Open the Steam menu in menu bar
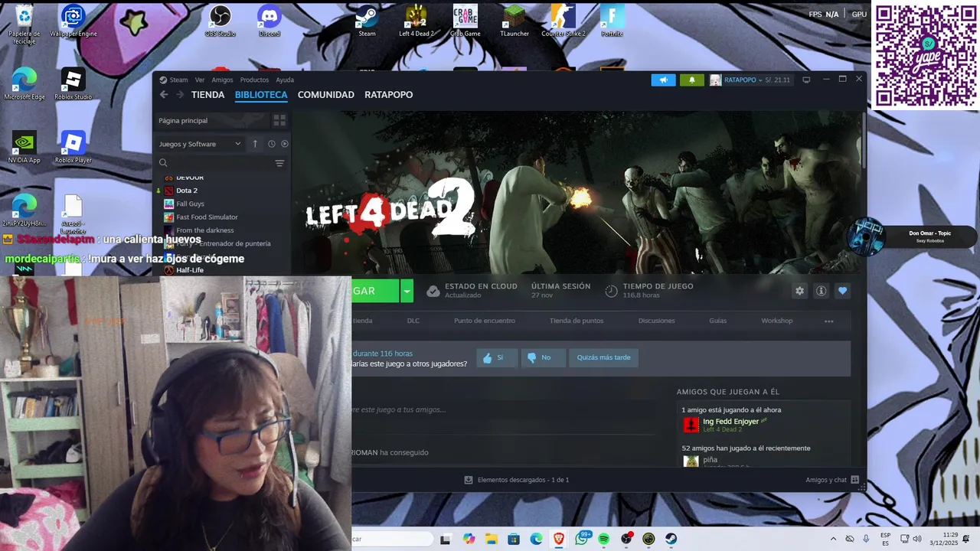Screen dimensions: 980x551 (178, 80)
